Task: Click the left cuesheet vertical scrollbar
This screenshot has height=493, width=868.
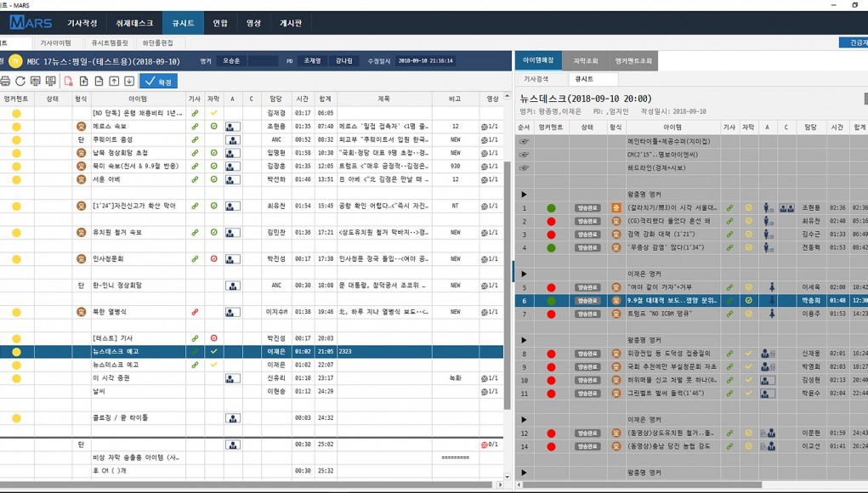Action: click(x=508, y=255)
